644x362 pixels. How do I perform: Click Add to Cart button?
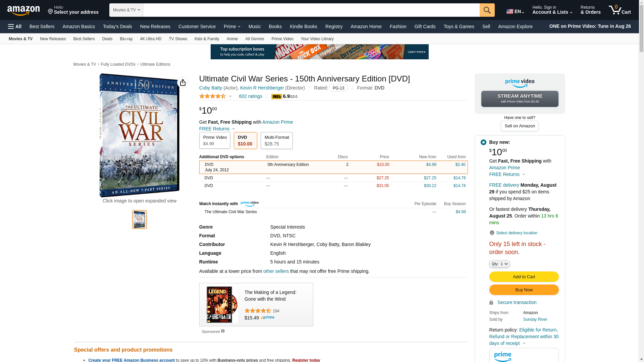[524, 277]
